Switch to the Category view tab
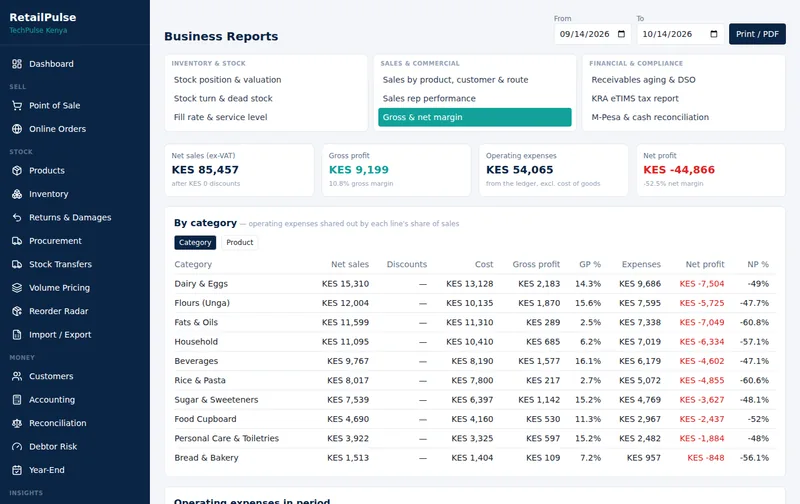800x504 pixels. point(195,242)
